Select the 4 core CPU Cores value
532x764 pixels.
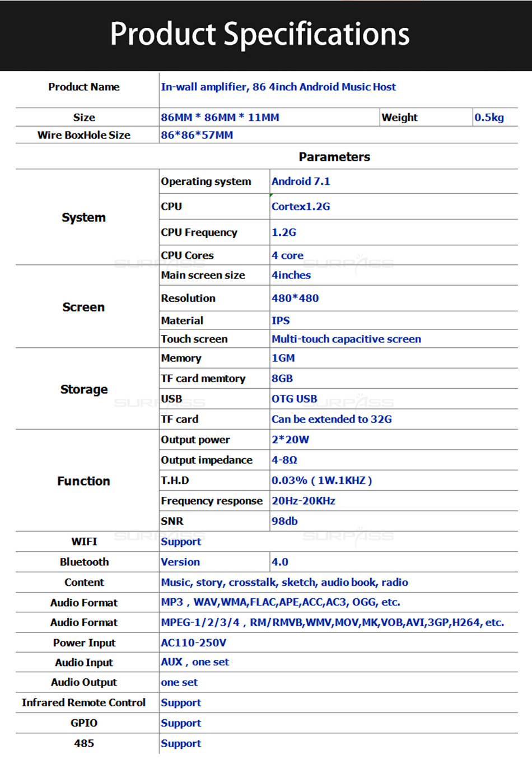(x=288, y=255)
